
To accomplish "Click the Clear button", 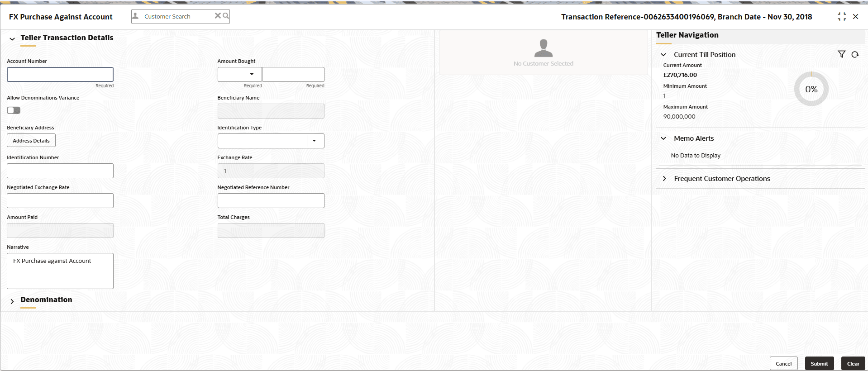I will point(853,363).
